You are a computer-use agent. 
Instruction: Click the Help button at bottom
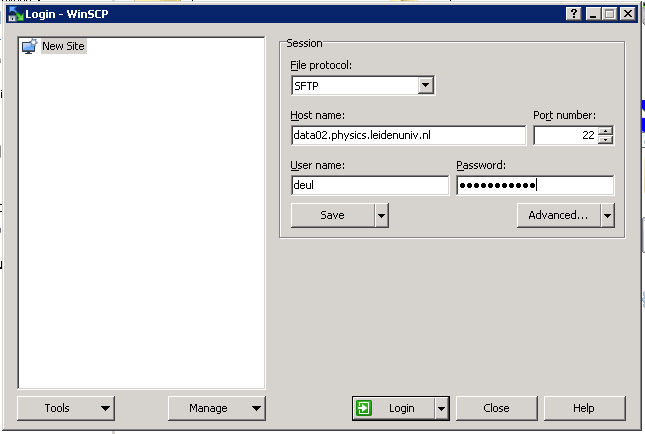tap(584, 408)
